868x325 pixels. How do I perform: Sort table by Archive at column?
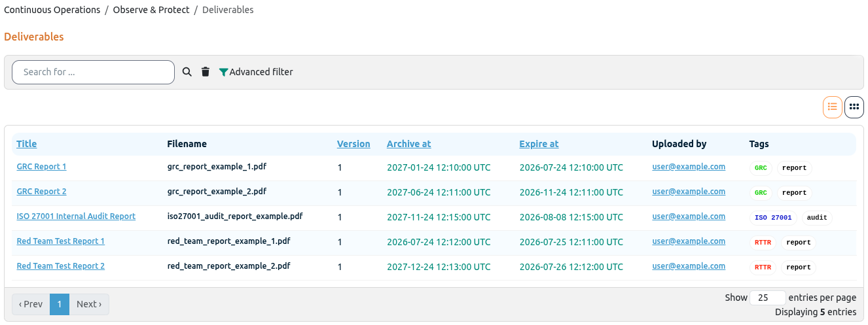click(x=409, y=144)
